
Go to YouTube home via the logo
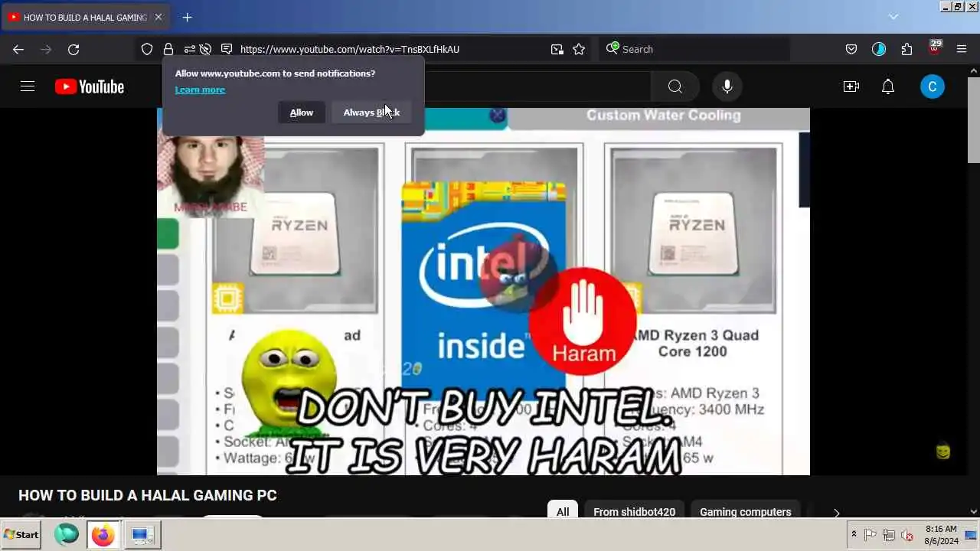pyautogui.click(x=90, y=86)
